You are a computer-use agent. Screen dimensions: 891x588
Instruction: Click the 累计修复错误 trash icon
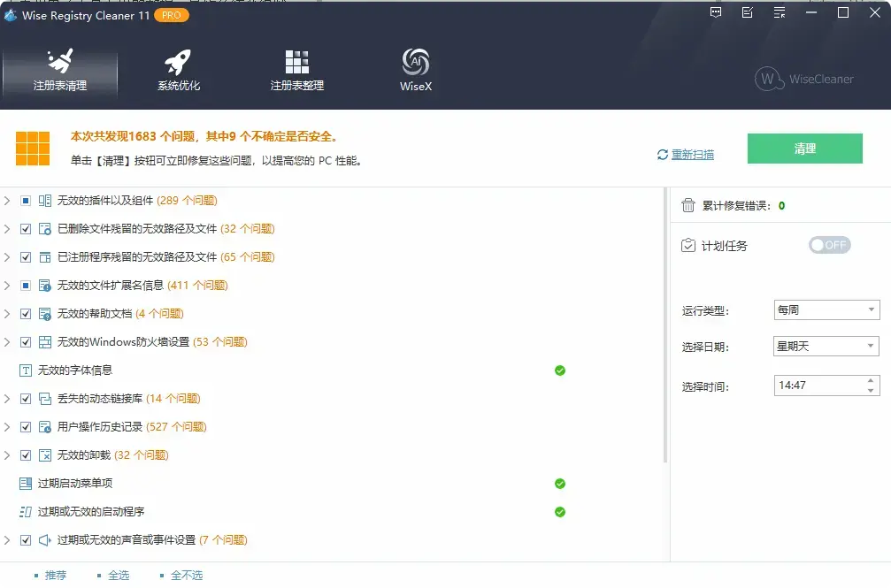click(x=688, y=203)
